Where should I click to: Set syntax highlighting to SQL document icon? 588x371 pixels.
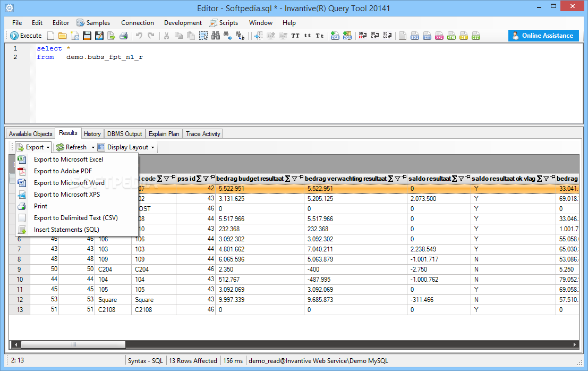pyautogui.click(x=415, y=36)
